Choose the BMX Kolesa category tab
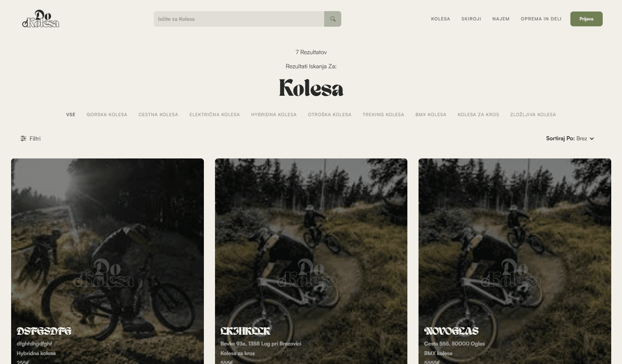622x364 pixels. pyautogui.click(x=431, y=115)
